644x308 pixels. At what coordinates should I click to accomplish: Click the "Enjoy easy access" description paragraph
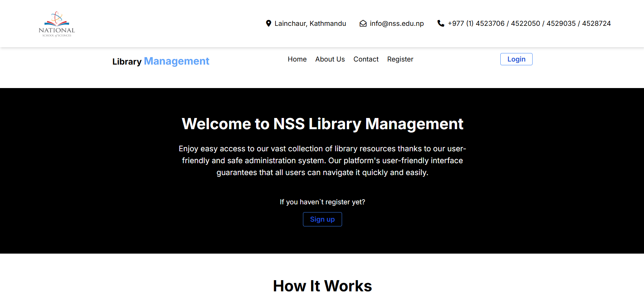322,160
